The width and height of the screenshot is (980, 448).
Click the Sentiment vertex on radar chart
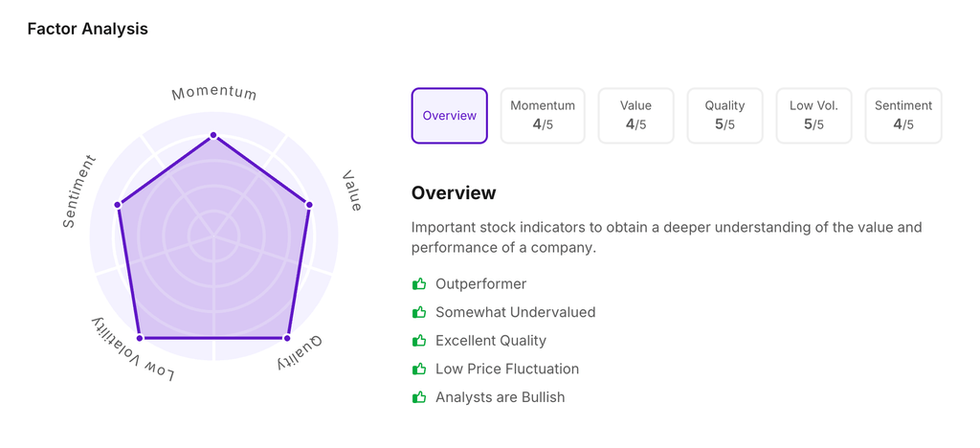click(x=118, y=204)
